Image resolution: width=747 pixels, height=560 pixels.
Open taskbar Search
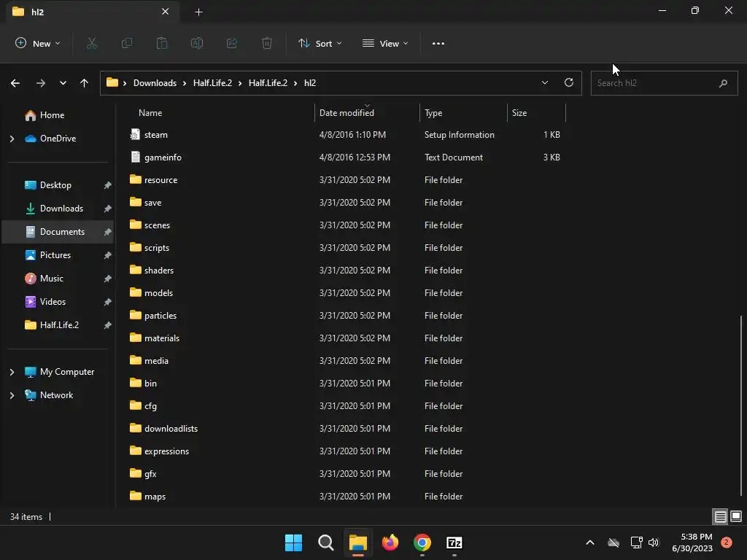[x=326, y=542]
